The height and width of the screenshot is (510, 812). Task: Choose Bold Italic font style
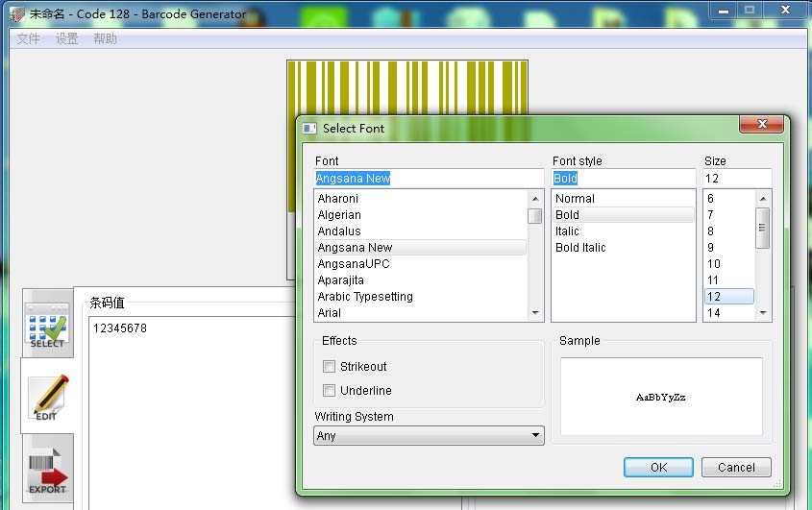click(580, 248)
